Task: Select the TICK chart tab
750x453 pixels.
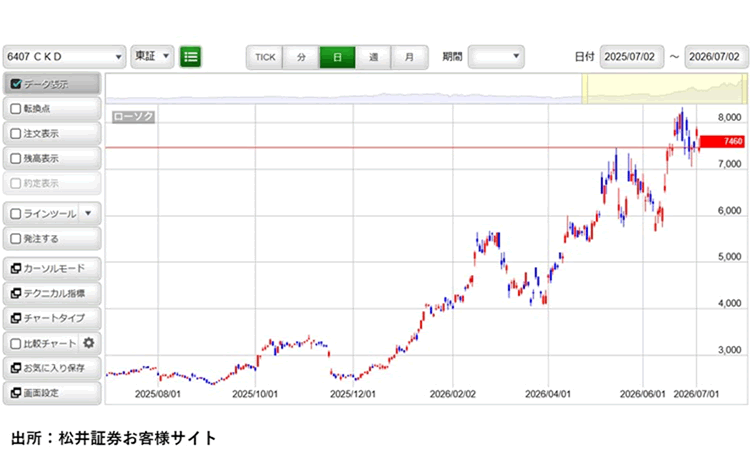Action: tap(265, 57)
